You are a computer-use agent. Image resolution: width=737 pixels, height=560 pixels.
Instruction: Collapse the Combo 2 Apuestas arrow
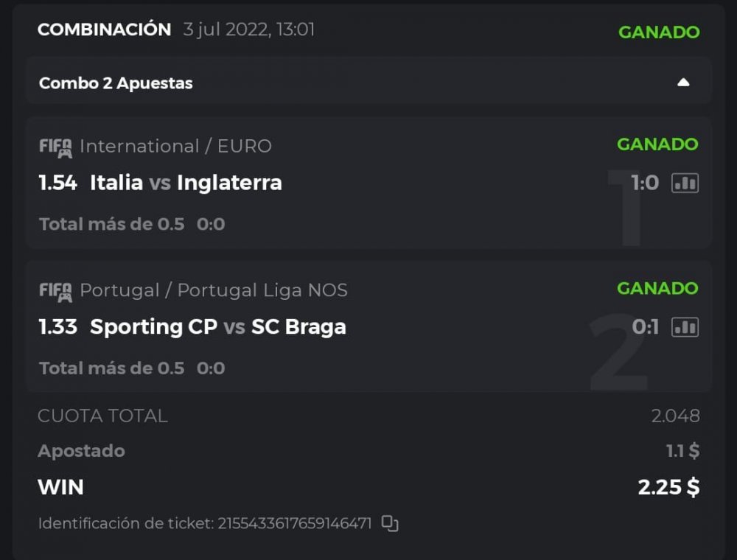[683, 83]
